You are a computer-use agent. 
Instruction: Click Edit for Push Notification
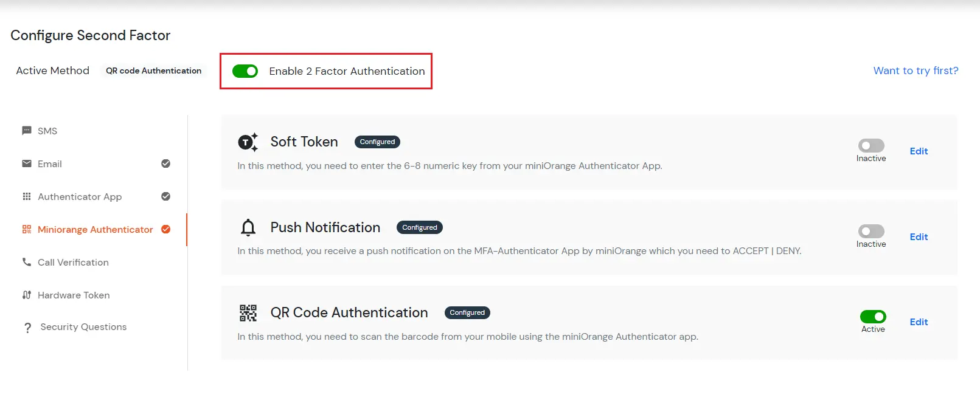point(919,237)
